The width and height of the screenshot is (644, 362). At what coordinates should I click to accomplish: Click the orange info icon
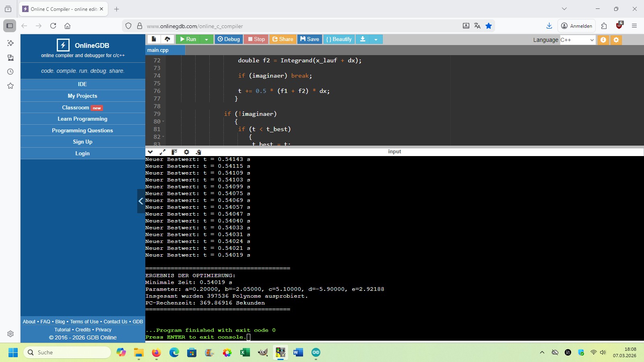(x=603, y=40)
